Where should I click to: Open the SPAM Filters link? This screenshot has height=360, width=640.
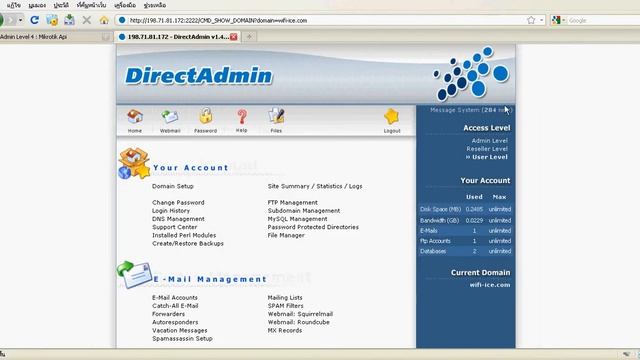pyautogui.click(x=285, y=306)
